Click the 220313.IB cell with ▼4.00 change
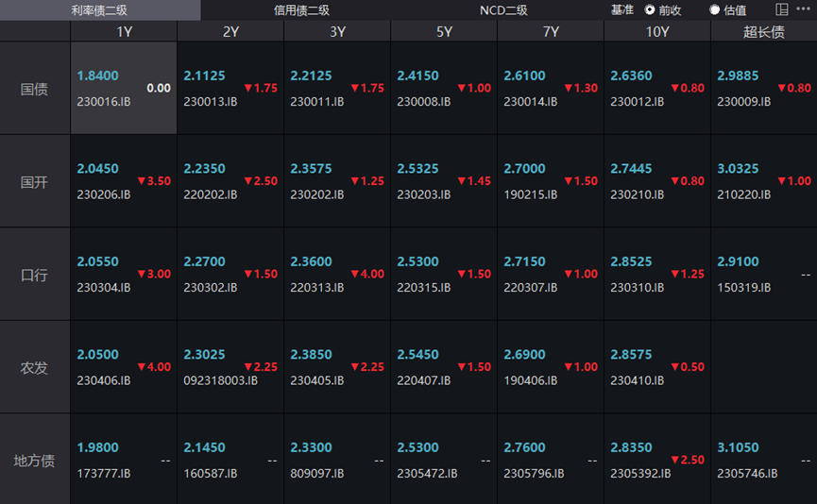The width and height of the screenshot is (817, 504). [x=337, y=275]
